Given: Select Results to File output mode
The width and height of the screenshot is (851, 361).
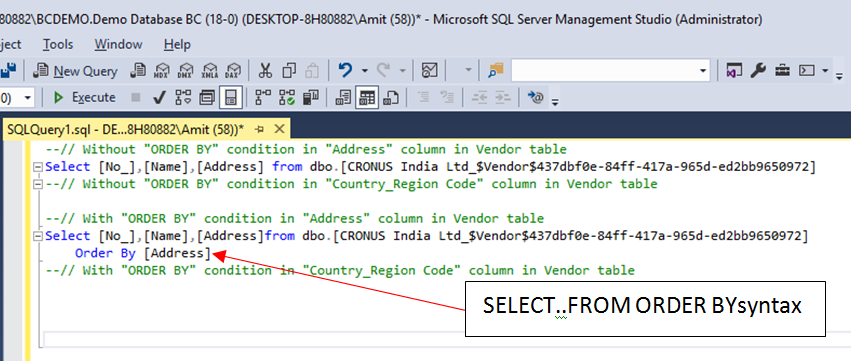Looking at the screenshot, I should click(391, 98).
